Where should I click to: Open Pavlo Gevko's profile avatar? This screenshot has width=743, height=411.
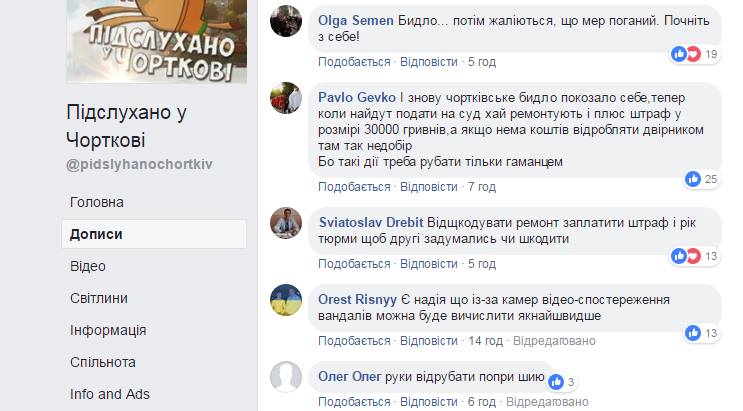[286, 98]
